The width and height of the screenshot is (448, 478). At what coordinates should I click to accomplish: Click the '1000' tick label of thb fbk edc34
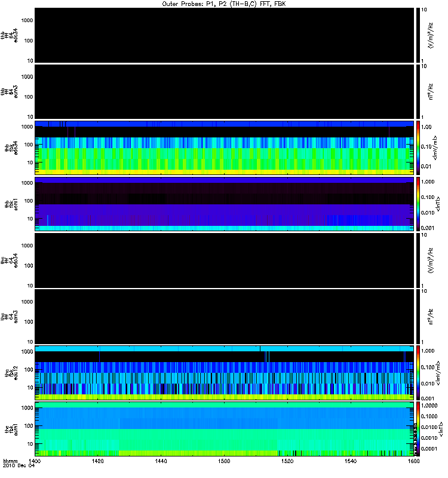27,127
